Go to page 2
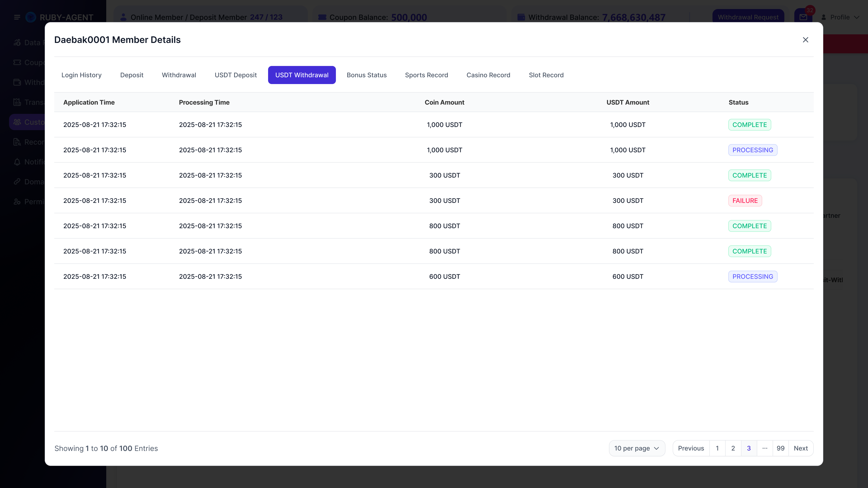 [733, 448]
